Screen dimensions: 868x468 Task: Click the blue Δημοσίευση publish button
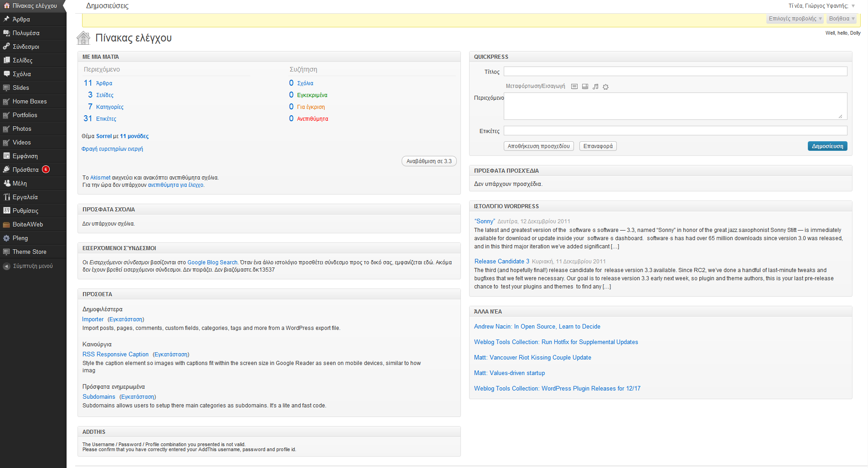pos(827,146)
